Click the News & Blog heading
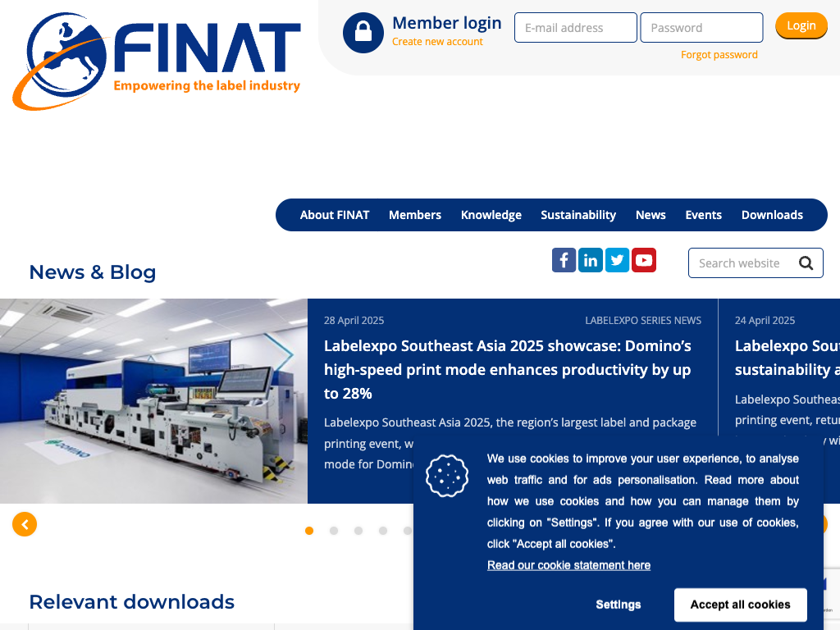 point(92,272)
